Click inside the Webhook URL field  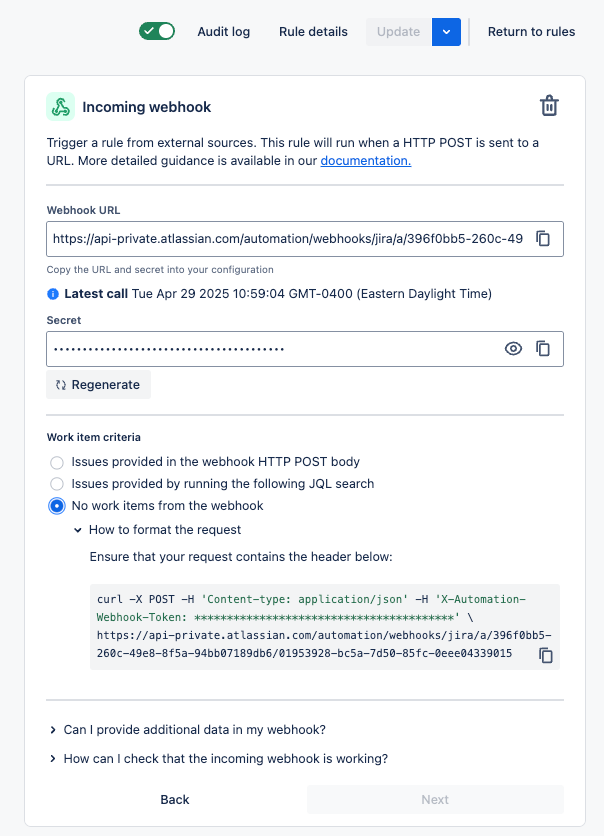tap(288, 239)
